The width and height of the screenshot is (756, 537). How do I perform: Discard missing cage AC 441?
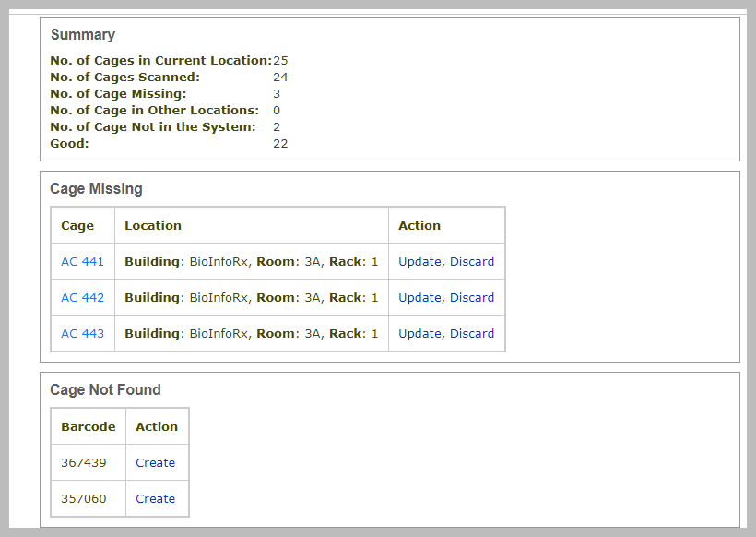472,261
